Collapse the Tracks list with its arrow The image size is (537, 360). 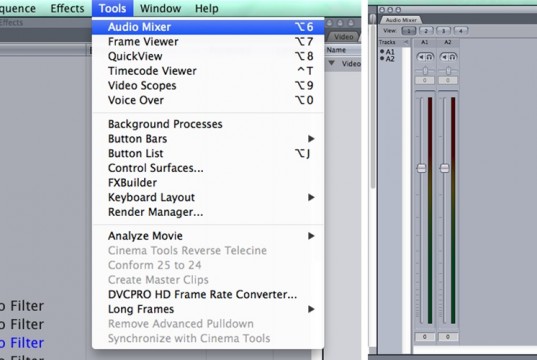point(406,42)
